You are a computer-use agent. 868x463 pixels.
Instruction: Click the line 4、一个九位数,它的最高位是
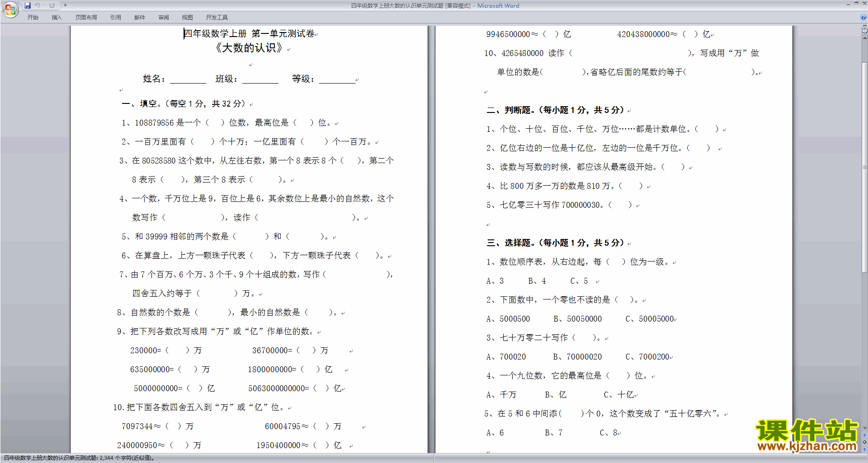[567, 376]
